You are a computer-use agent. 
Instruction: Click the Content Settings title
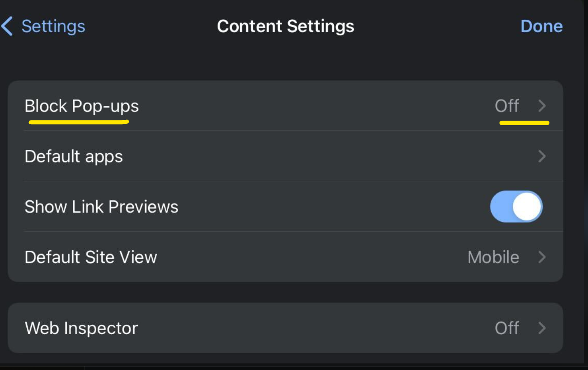(286, 26)
